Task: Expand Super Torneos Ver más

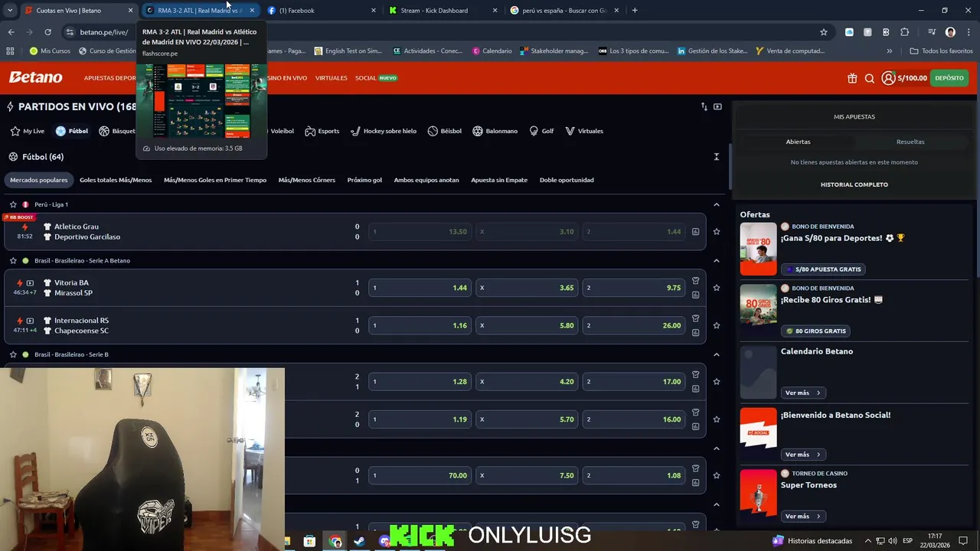Action: [x=802, y=517]
